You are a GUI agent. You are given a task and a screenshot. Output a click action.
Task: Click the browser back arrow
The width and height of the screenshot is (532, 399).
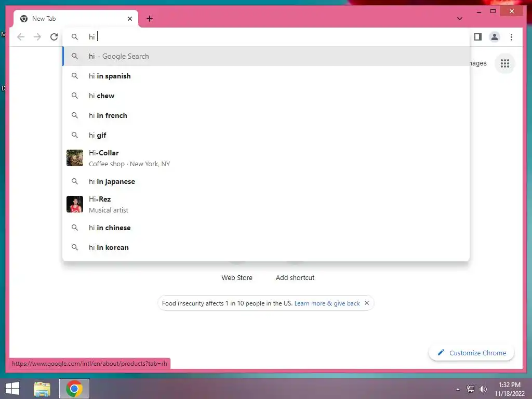pos(21,37)
